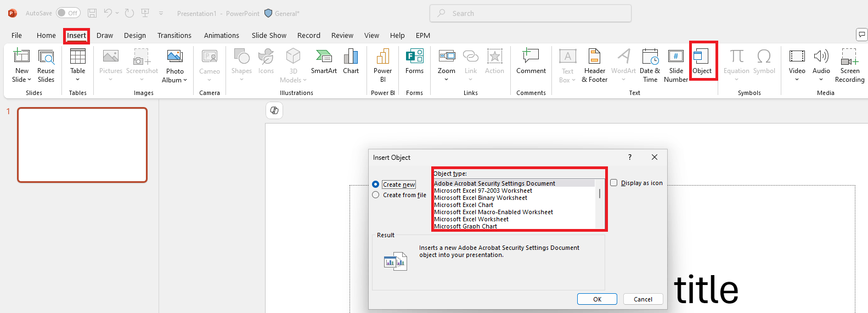Open the Design tab
This screenshot has width=868, height=313.
click(x=135, y=35)
